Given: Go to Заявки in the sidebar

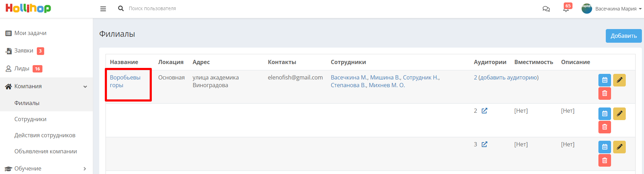Looking at the screenshot, I should pos(24,51).
